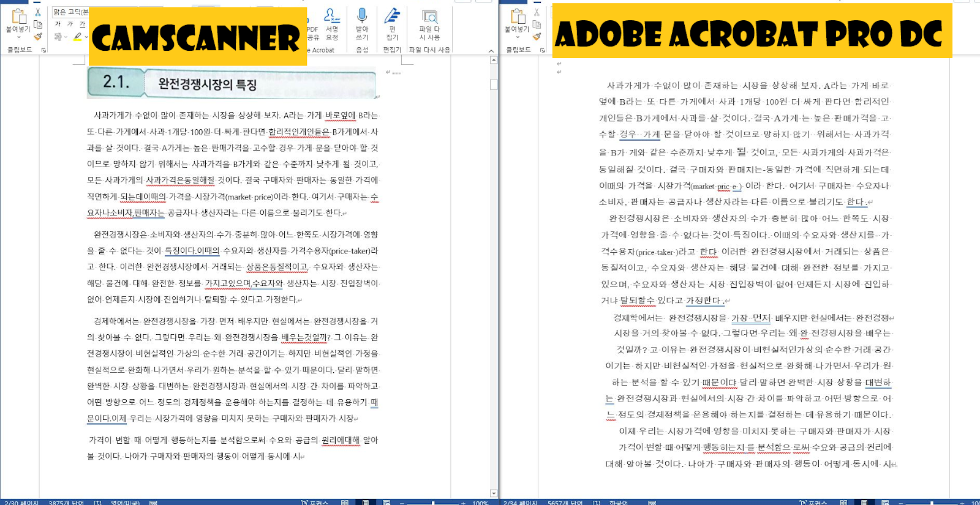Click the 100% zoom level in left status bar
The image size is (980, 505).
pos(480,503)
